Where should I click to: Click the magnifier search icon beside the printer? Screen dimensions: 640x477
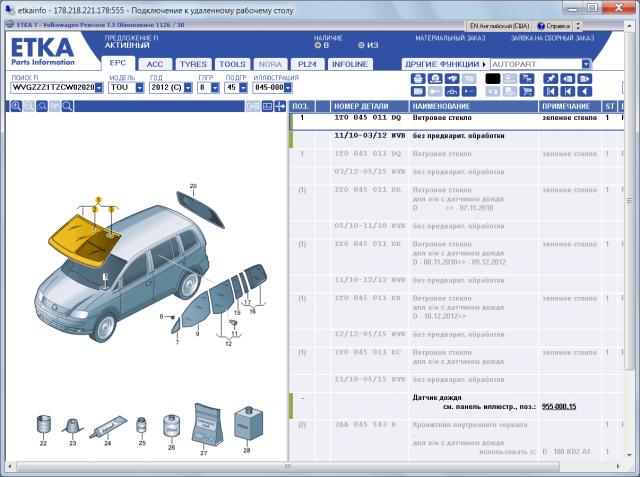[435, 78]
